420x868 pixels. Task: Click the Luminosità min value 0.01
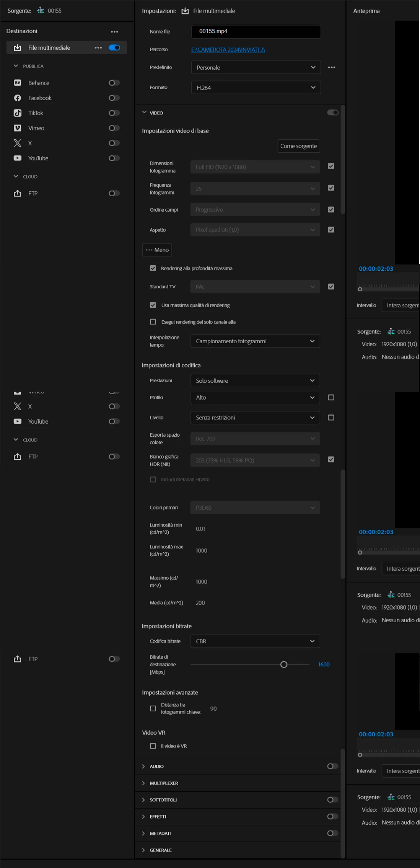[x=200, y=529]
